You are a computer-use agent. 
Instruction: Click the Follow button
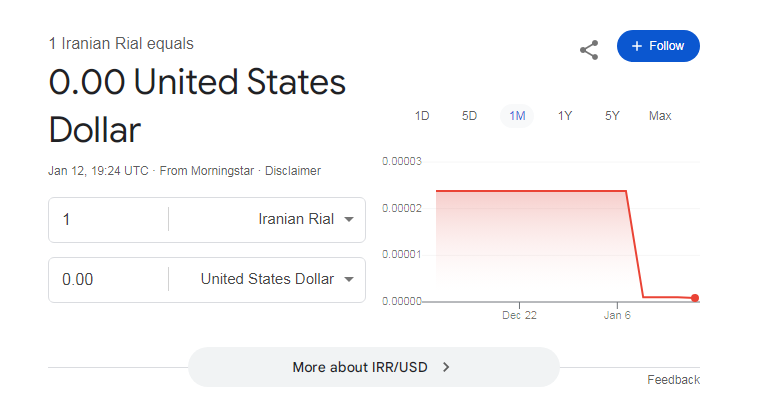(658, 46)
